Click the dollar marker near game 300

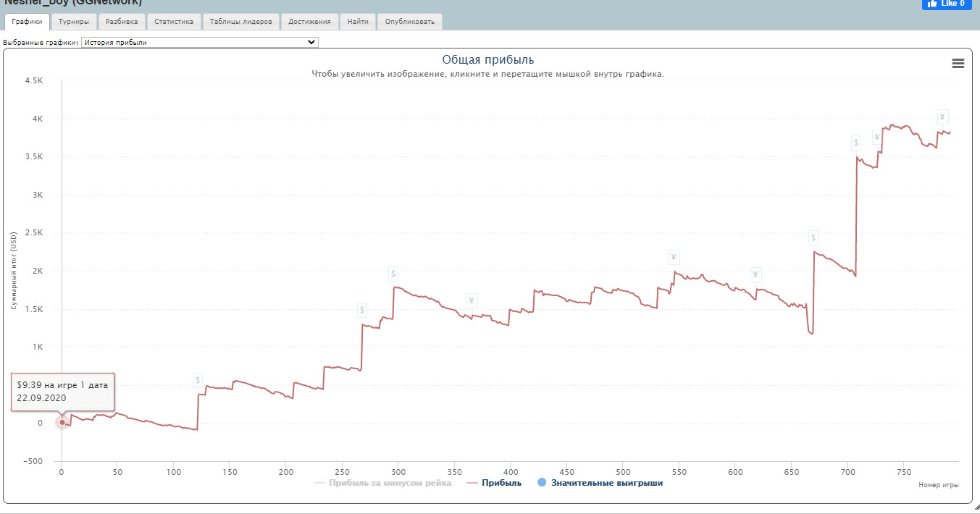click(x=393, y=273)
